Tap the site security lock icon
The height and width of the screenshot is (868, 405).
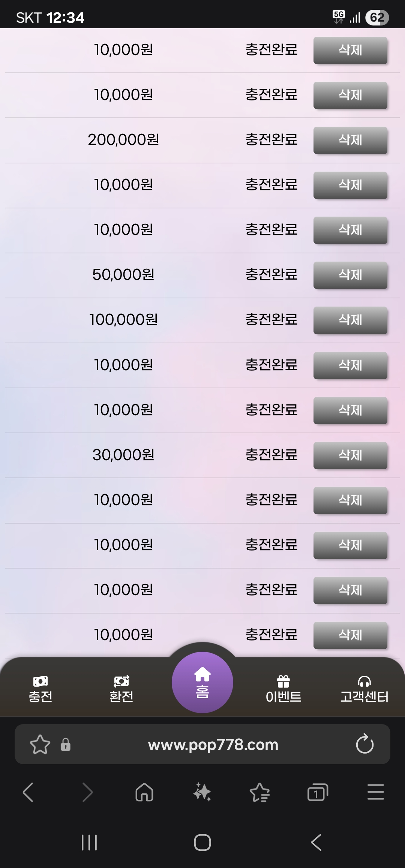[66, 744]
